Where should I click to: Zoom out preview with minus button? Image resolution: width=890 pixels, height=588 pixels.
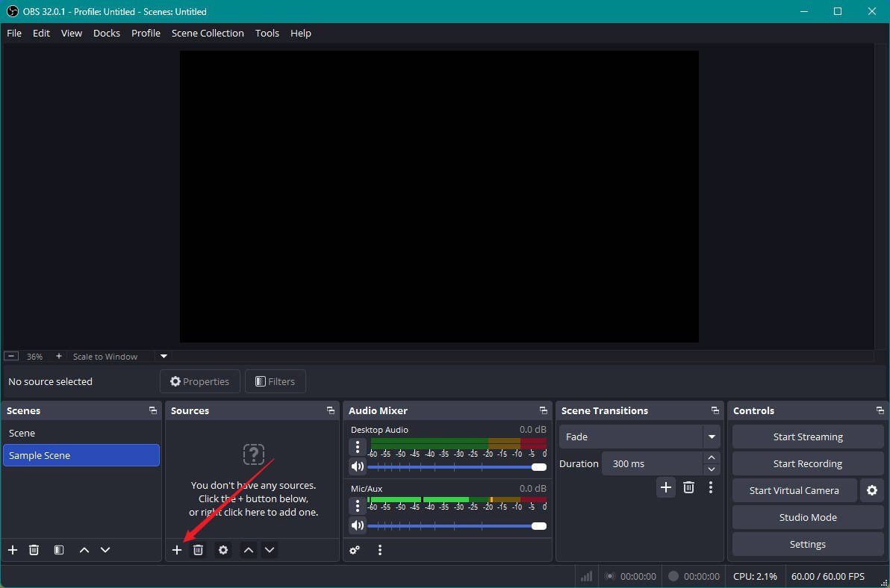click(11, 356)
